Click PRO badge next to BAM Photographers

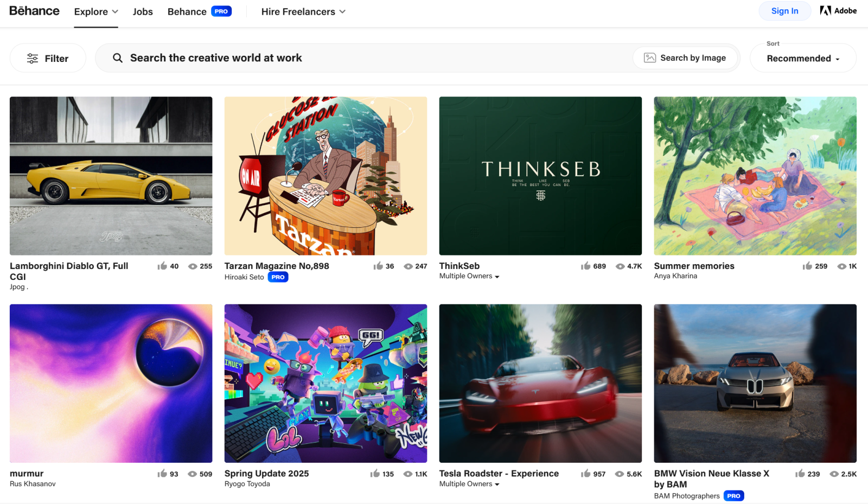coord(734,496)
